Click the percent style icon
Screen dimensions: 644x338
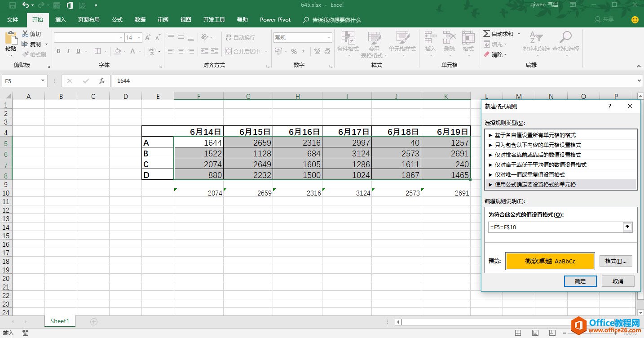point(294,51)
